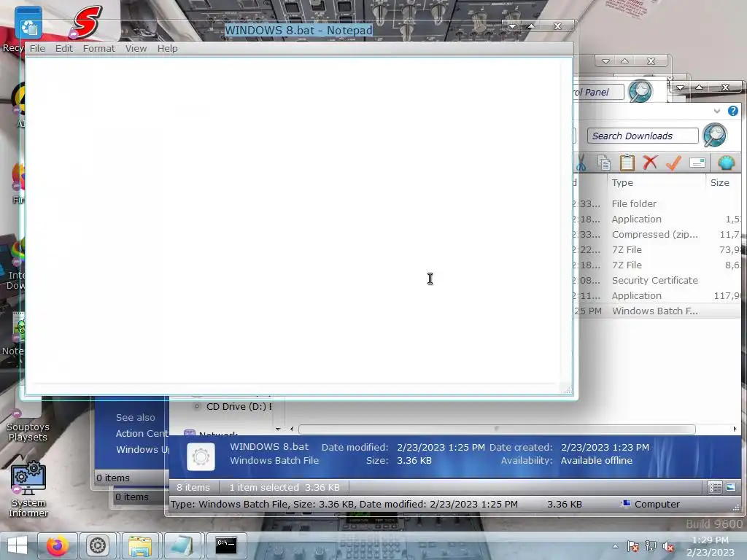Select the 117,9 sized Application row
Screen dimensions: 747x560
point(657,296)
